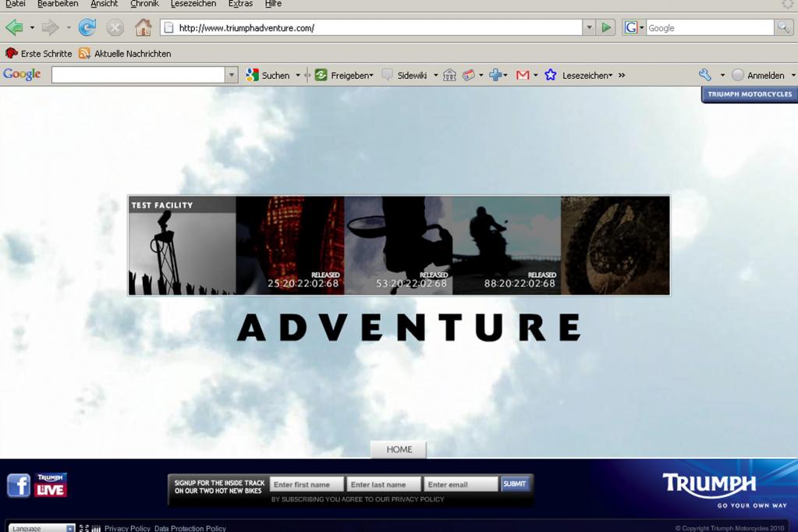The width and height of the screenshot is (798, 532).
Task: Click the Google search engine icon
Action: [x=630, y=27]
